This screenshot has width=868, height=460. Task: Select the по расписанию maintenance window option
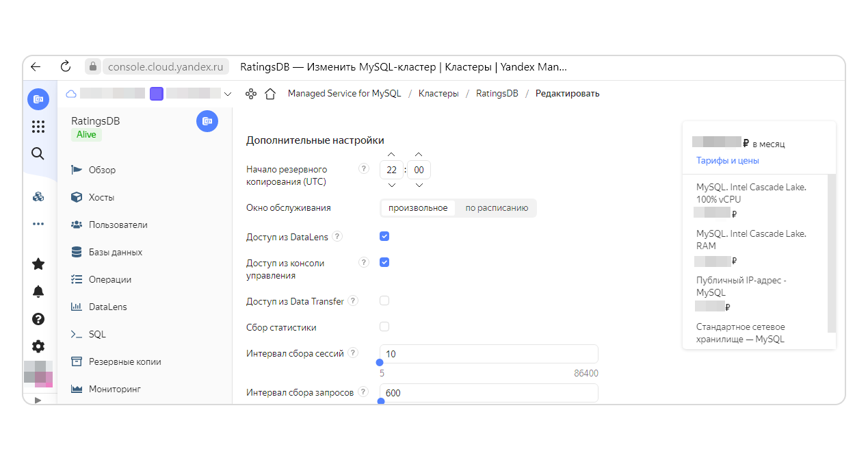[x=497, y=208]
